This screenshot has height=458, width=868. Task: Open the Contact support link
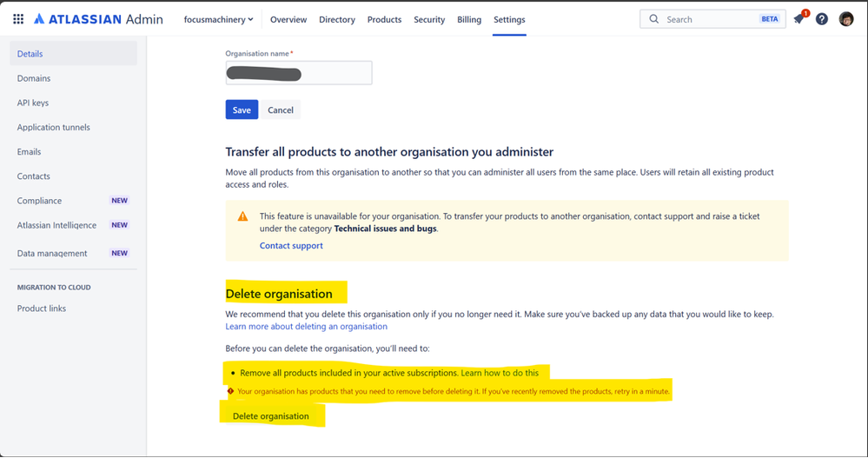[x=291, y=245]
